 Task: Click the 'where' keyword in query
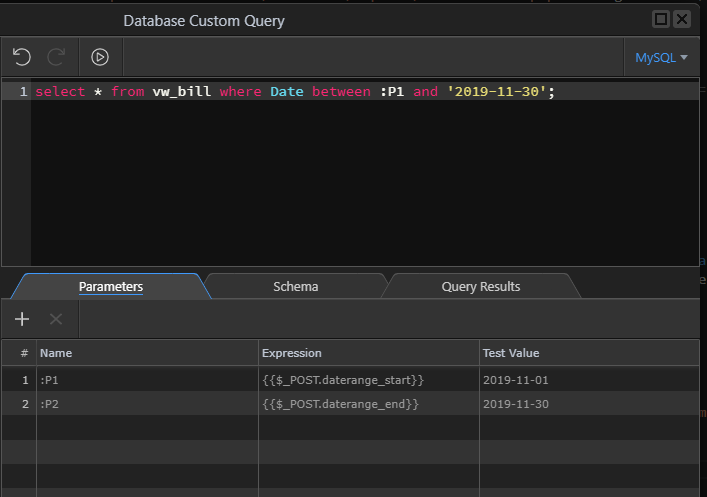(x=240, y=92)
